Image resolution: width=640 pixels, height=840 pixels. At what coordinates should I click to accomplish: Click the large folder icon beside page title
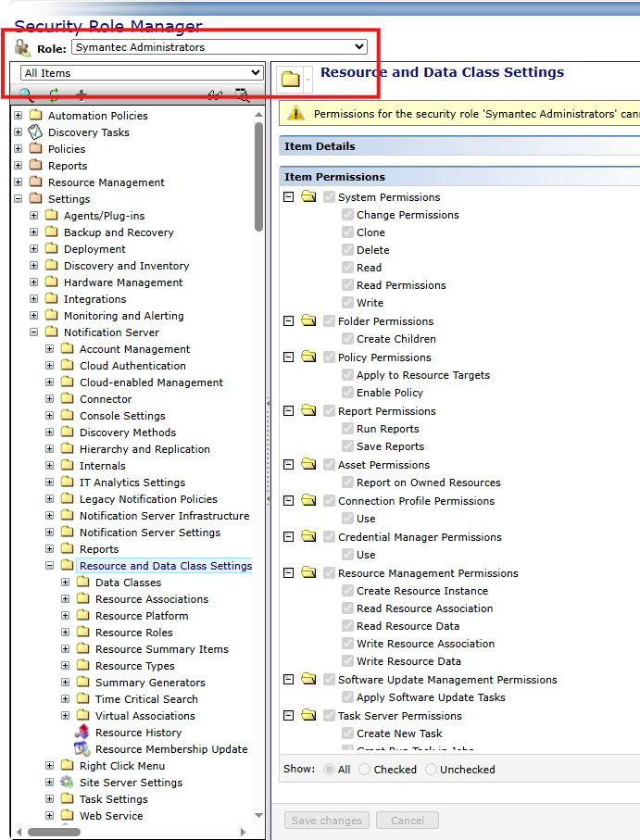click(291, 80)
